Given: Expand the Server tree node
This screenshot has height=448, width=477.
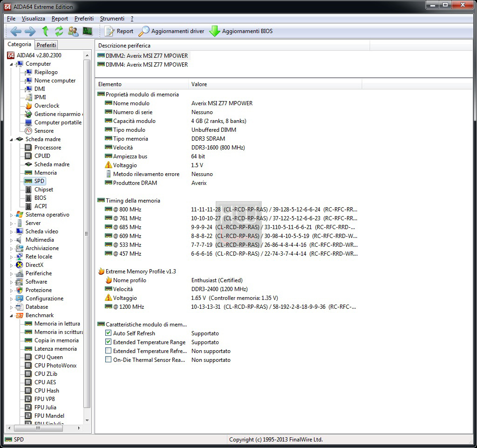Looking at the screenshot, I should 11,223.
